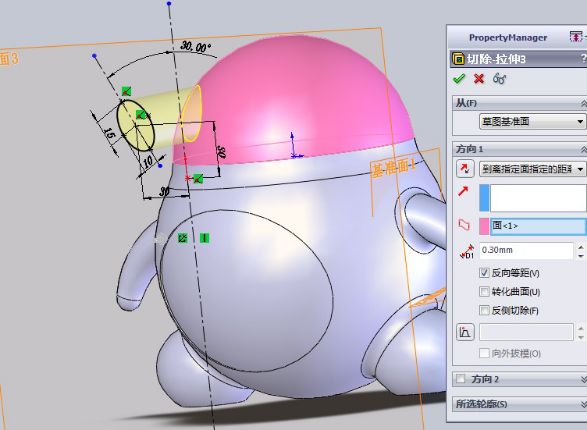Image resolution: width=587 pixels, height=430 pixels.
Task: Toggle the draft on/off button
Action: pyautogui.click(x=465, y=332)
